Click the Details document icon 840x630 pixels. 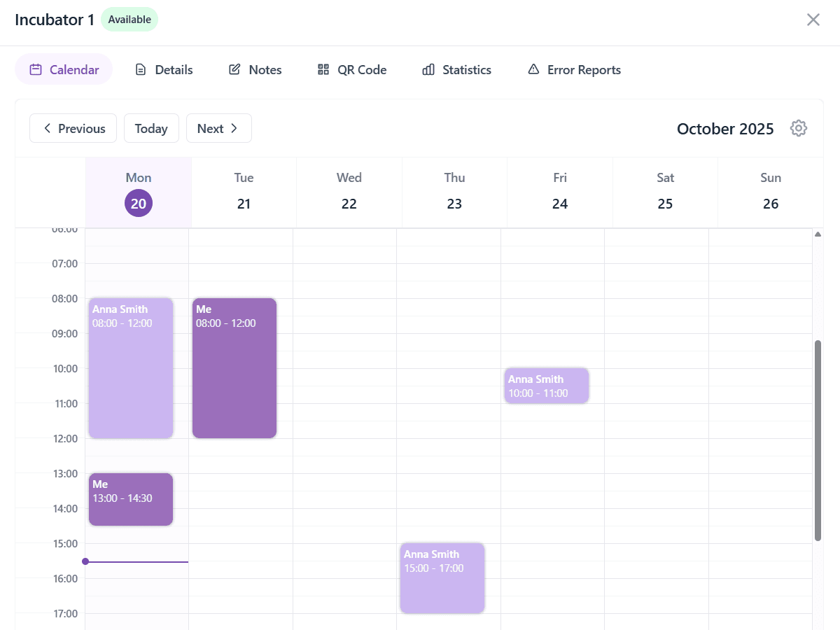point(141,69)
